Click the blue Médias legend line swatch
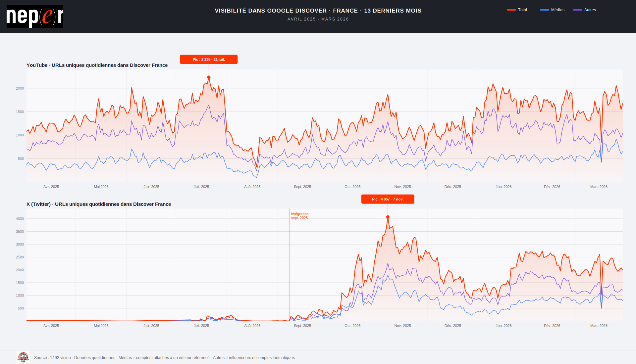The height and width of the screenshot is (364, 636). 544,10
